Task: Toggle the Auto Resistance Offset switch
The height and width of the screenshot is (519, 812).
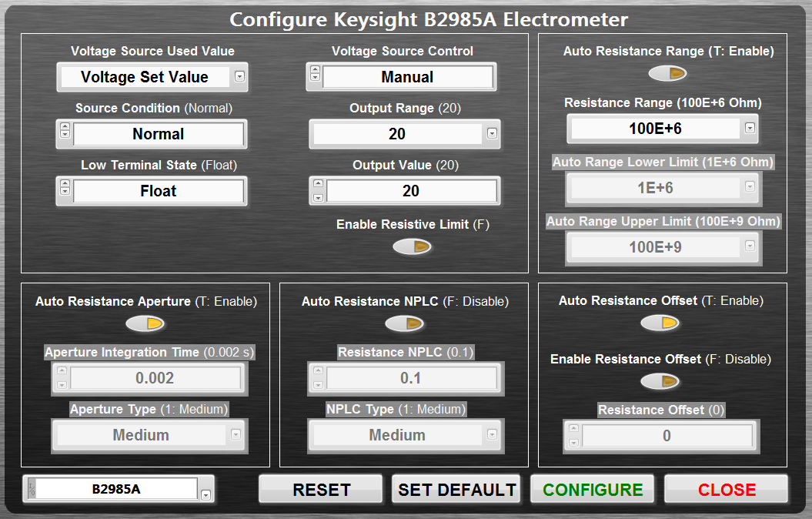Action: [660, 323]
